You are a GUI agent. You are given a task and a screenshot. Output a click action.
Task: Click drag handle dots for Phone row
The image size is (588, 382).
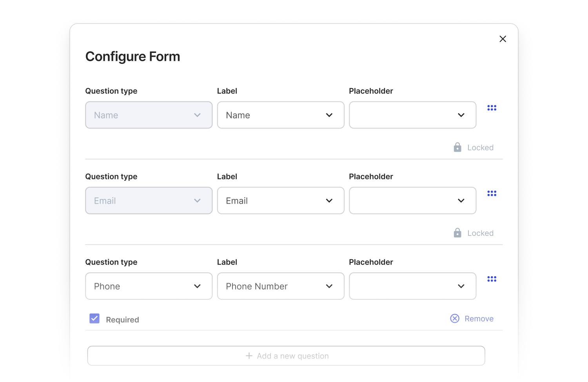[x=492, y=279]
